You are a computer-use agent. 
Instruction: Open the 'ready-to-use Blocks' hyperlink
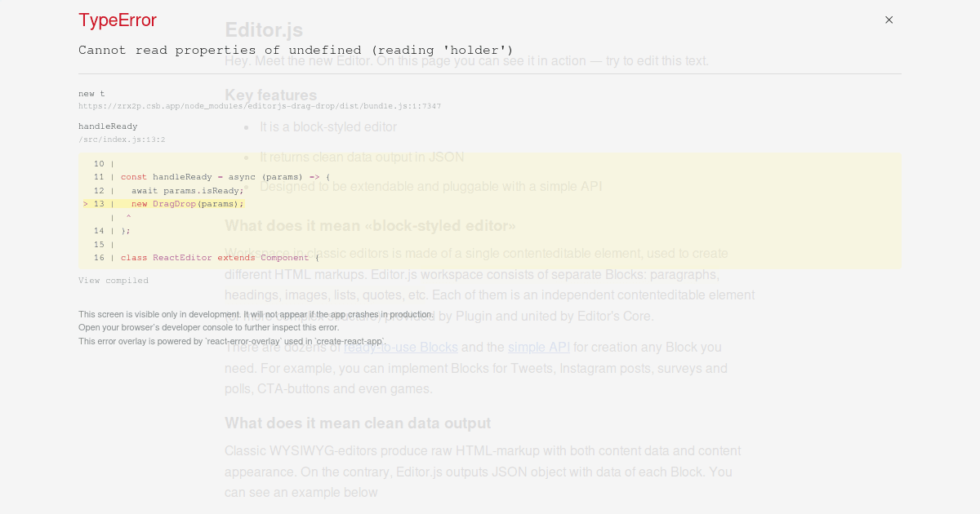(x=401, y=347)
